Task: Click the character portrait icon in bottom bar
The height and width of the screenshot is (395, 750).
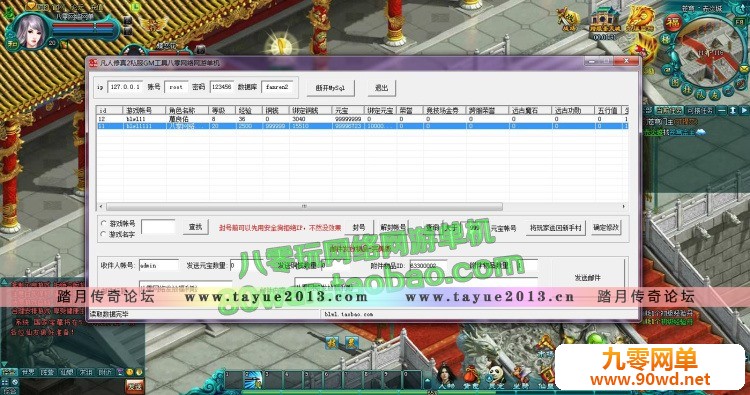Action: [x=445, y=375]
